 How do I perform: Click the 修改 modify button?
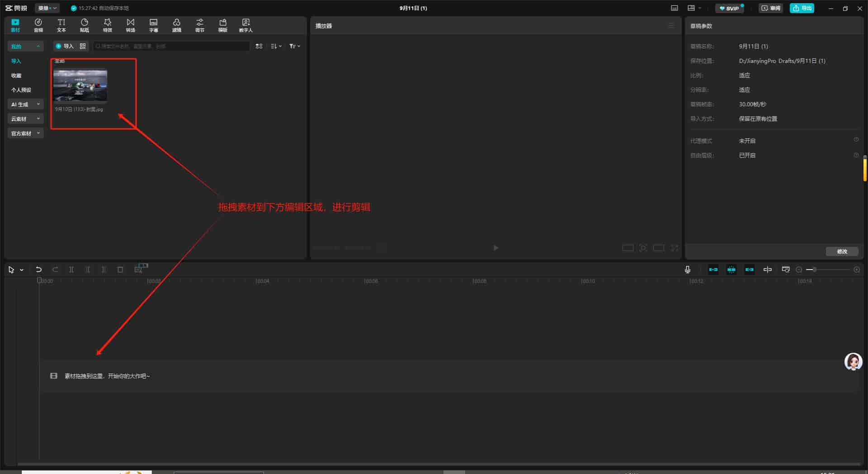(x=842, y=251)
